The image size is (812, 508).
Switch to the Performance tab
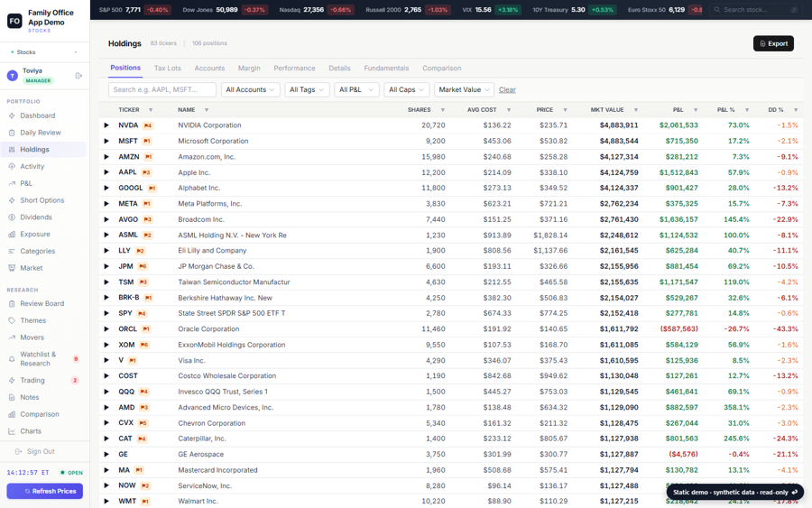294,68
